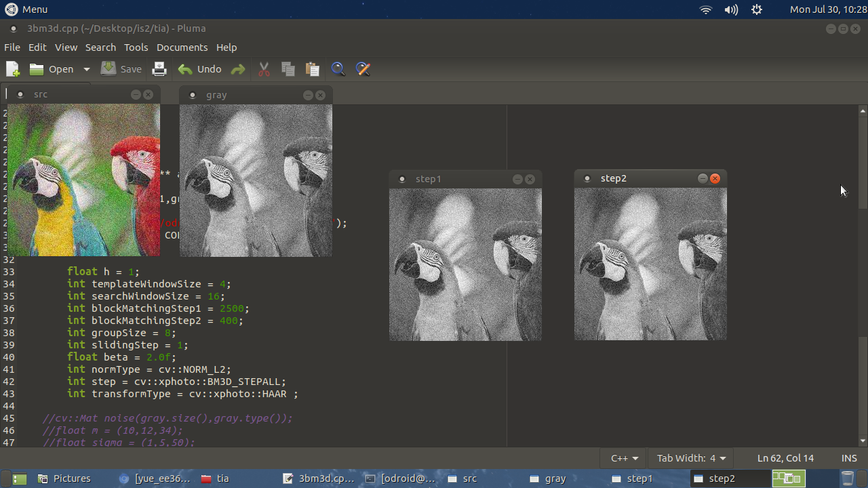Click the 'float beta = 2.0f' line

(x=121, y=357)
